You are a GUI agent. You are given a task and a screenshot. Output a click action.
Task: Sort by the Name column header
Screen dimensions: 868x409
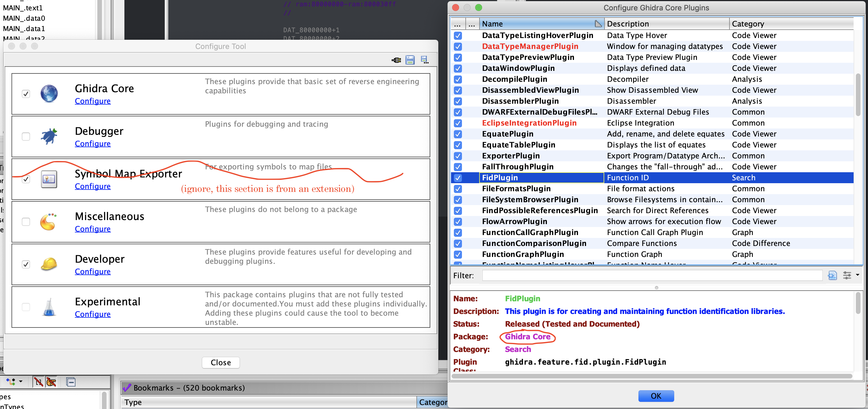coord(541,24)
